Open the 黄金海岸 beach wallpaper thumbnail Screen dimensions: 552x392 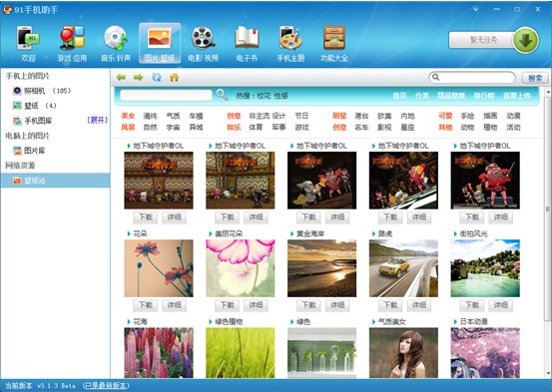(x=322, y=268)
